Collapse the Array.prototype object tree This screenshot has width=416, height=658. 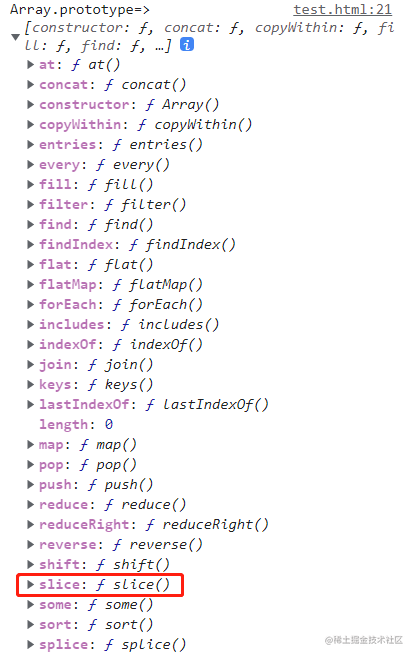(x=16, y=37)
